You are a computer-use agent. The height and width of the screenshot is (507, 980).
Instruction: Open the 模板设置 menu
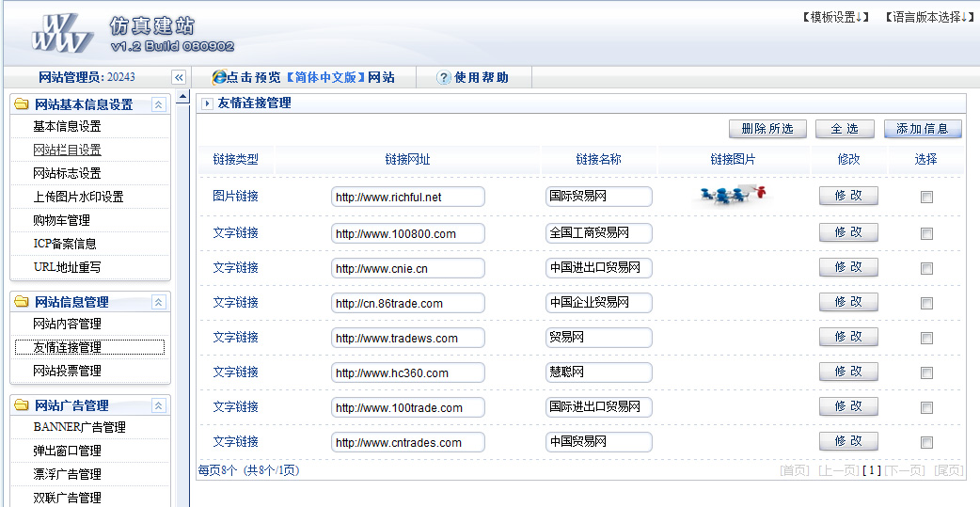pos(834,17)
